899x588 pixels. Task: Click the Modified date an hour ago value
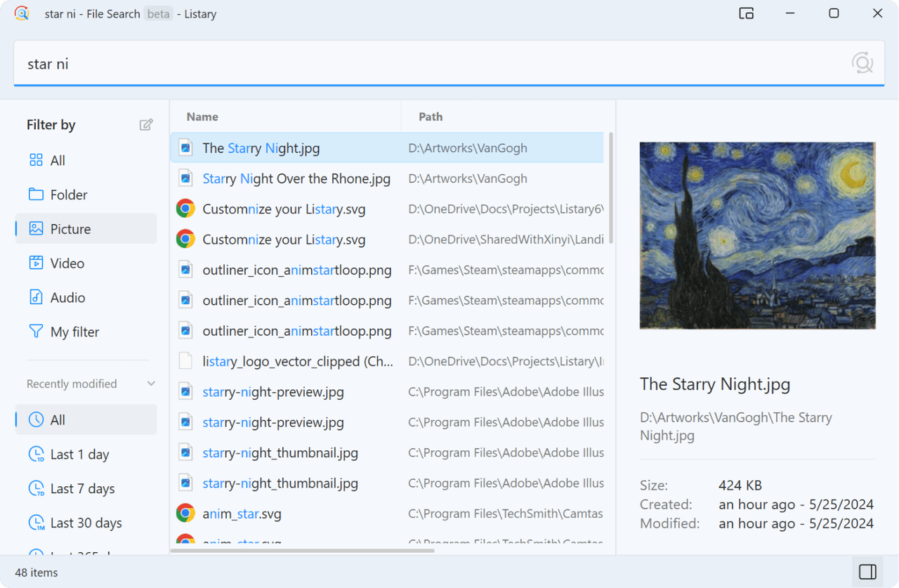pos(796,523)
